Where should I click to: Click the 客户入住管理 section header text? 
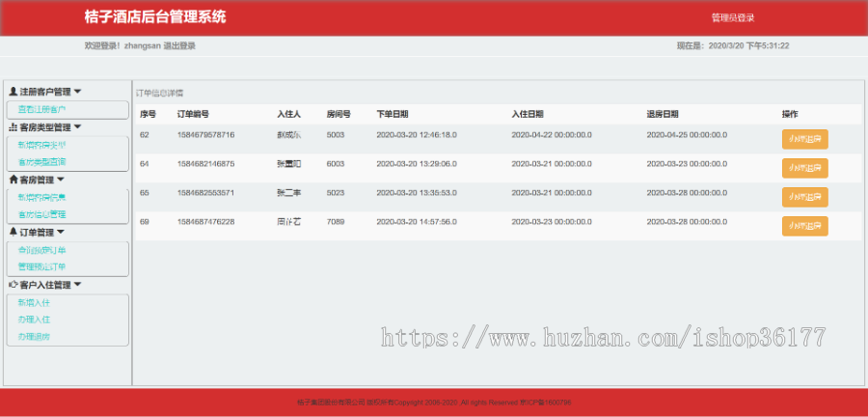pyautogui.click(x=45, y=285)
